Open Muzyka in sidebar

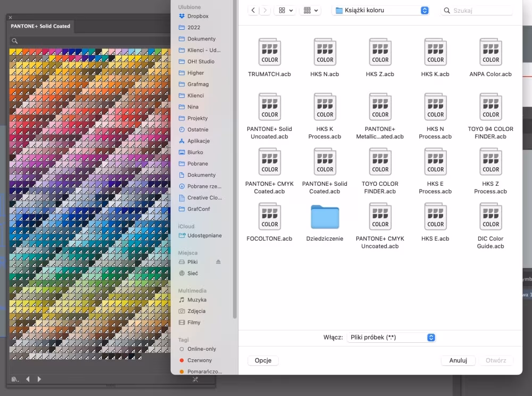pos(197,300)
